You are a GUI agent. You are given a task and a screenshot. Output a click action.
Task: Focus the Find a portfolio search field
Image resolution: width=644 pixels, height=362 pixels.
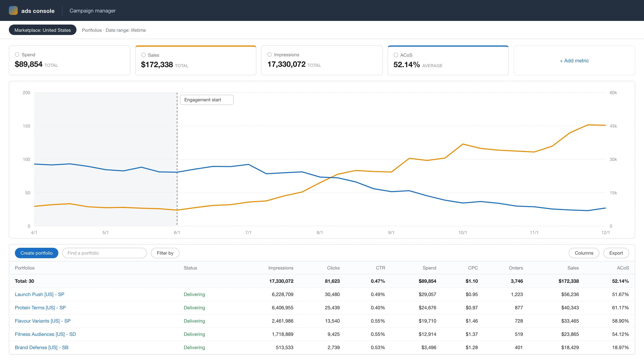[x=104, y=253]
